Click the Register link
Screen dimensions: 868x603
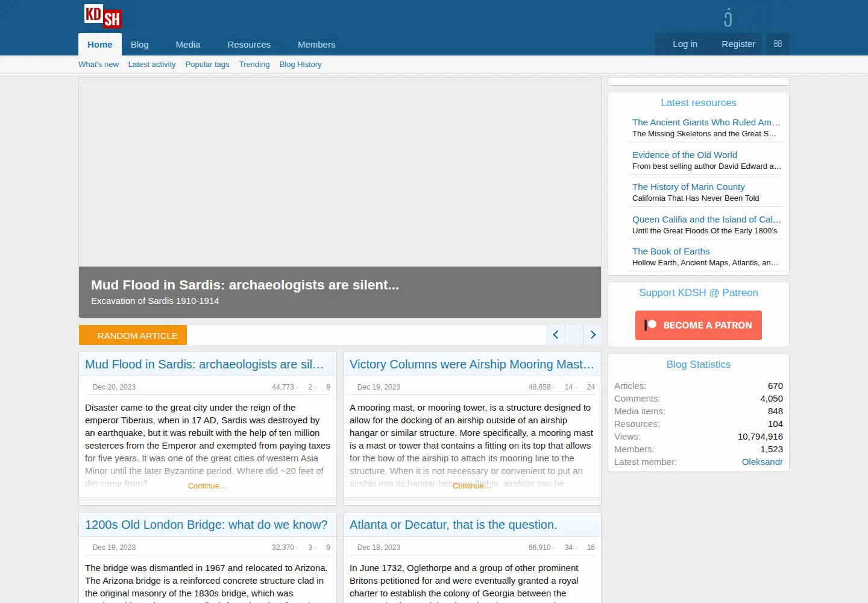tap(738, 44)
